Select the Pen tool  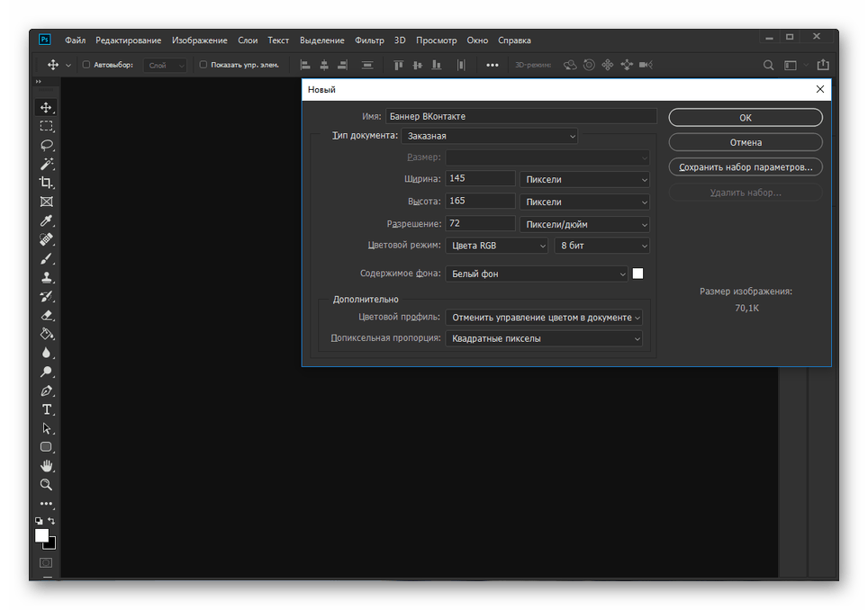(x=46, y=390)
